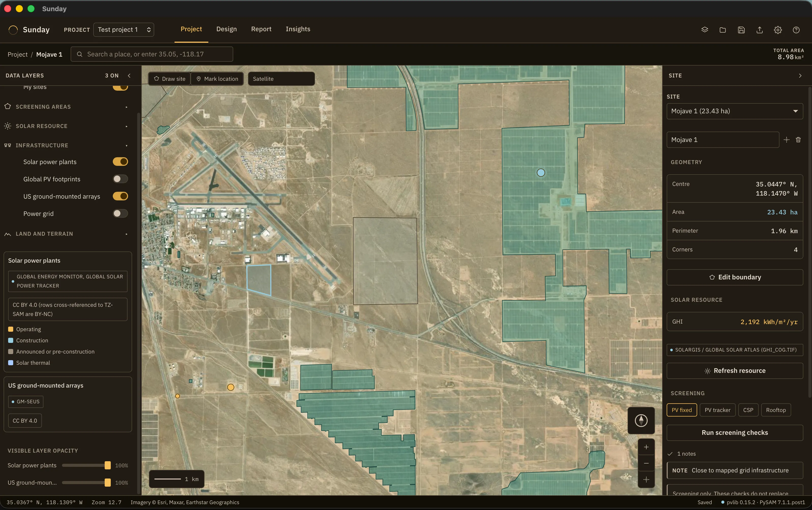This screenshot has width=812, height=510.
Task: Expand the Solar Resource layer section
Action: click(66, 126)
